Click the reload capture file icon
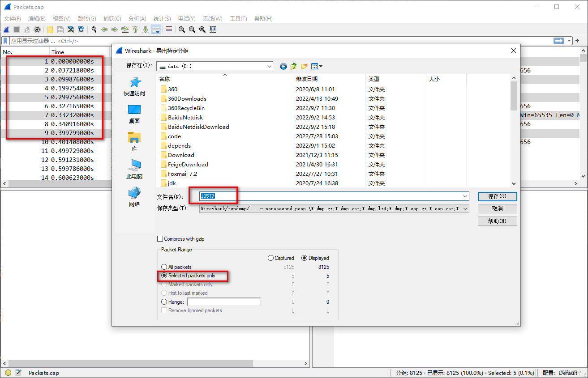588x378 pixels. tap(81, 30)
